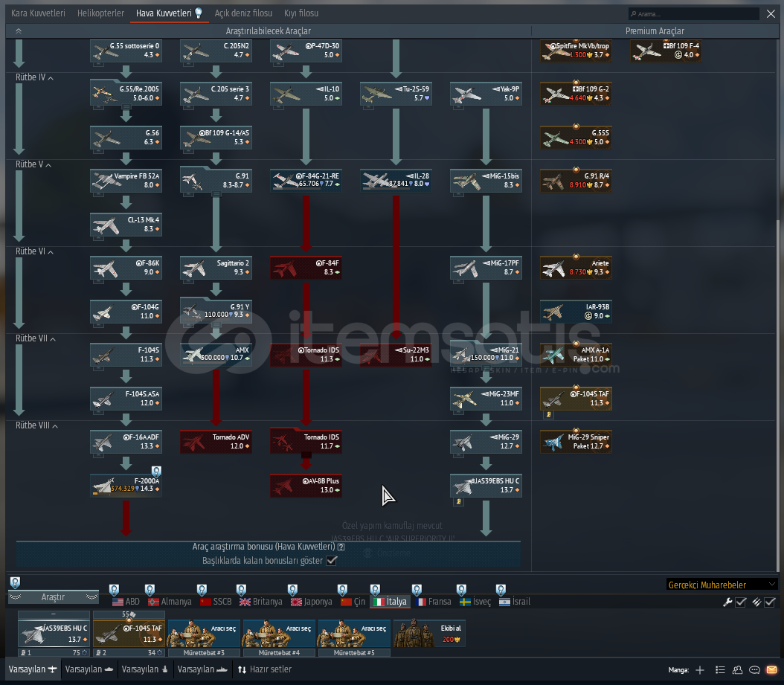Image resolution: width=784 pixels, height=685 pixels.
Task: Open crew 1 level 75 skills
Action: pyautogui.click(x=54, y=652)
